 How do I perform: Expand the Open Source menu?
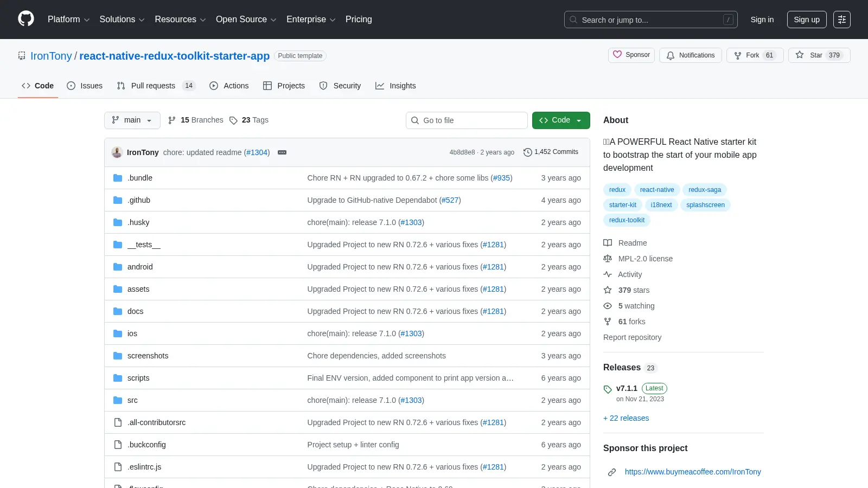[x=246, y=20]
